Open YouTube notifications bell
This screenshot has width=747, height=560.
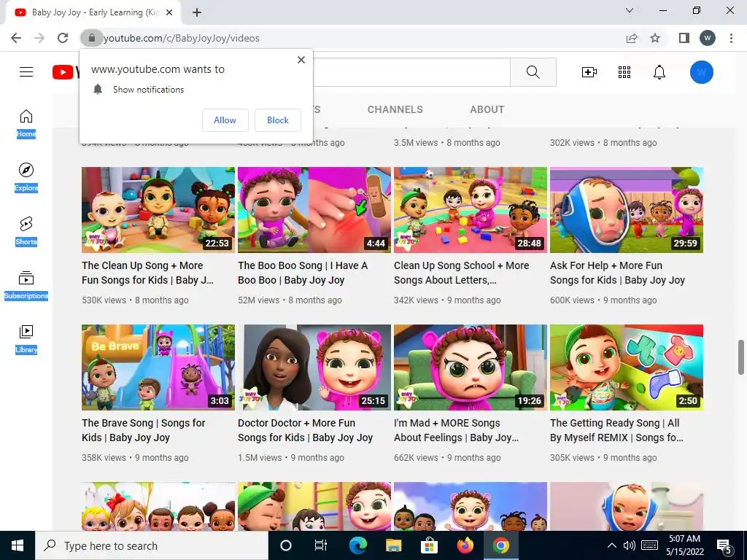point(659,72)
